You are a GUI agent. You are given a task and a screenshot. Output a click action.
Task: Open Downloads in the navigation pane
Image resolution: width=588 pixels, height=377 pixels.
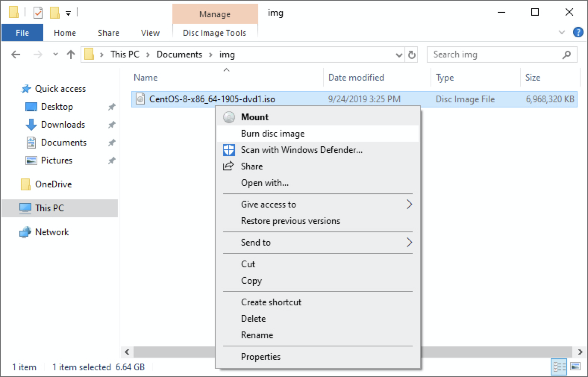tap(63, 125)
